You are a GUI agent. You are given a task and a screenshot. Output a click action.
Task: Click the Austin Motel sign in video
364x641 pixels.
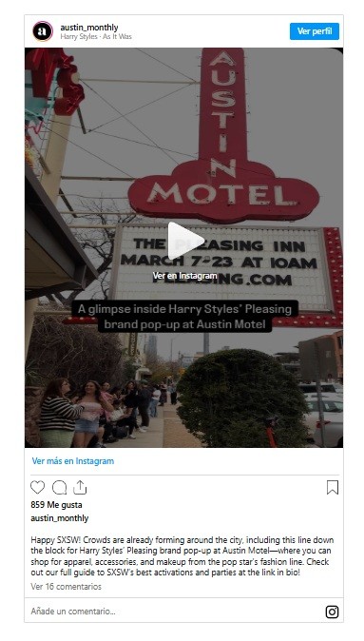click(x=224, y=135)
